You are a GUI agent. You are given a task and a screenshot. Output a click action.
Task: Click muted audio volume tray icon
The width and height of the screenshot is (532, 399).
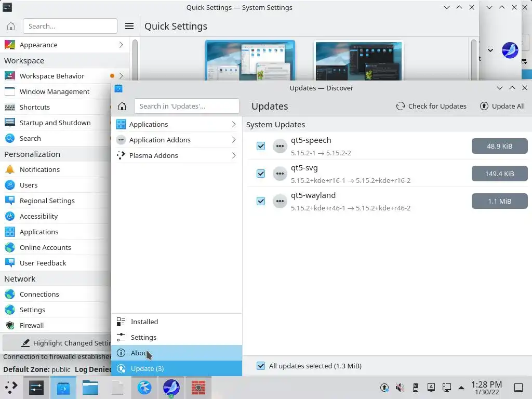coord(400,388)
